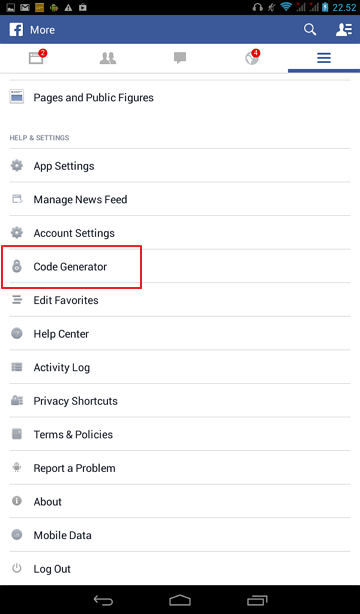The height and width of the screenshot is (614, 360).
Task: Tap the Log Out power icon
Action: coord(16,568)
